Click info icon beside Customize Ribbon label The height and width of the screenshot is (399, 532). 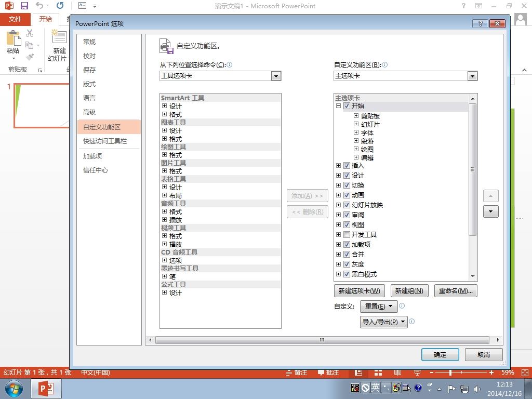385,64
